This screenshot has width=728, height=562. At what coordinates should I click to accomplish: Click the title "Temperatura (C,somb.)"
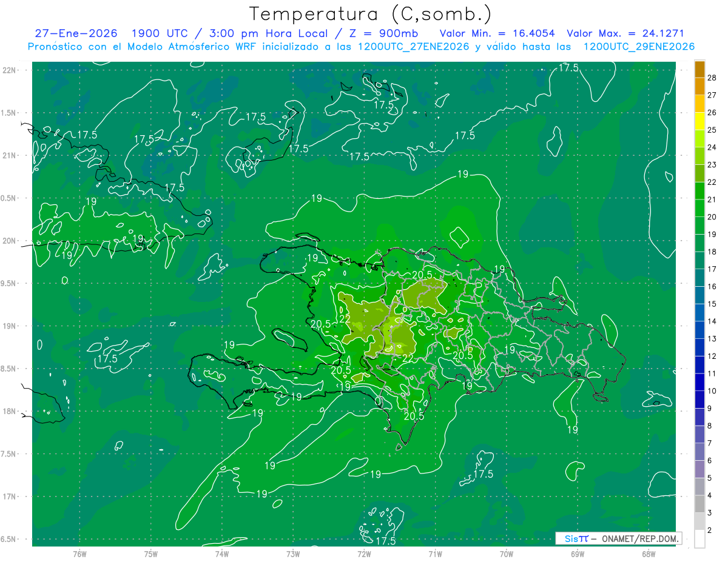371,14
